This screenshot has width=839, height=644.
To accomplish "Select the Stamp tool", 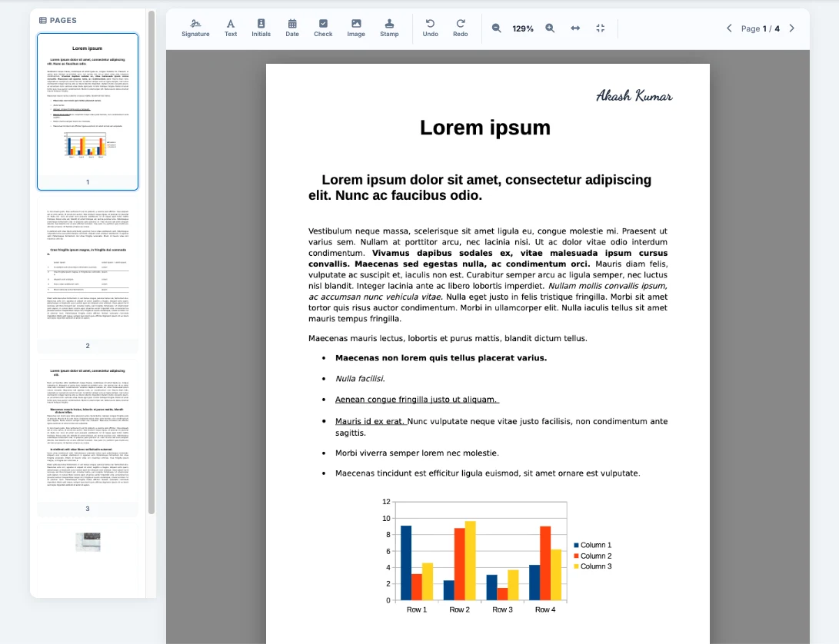I will click(x=390, y=28).
